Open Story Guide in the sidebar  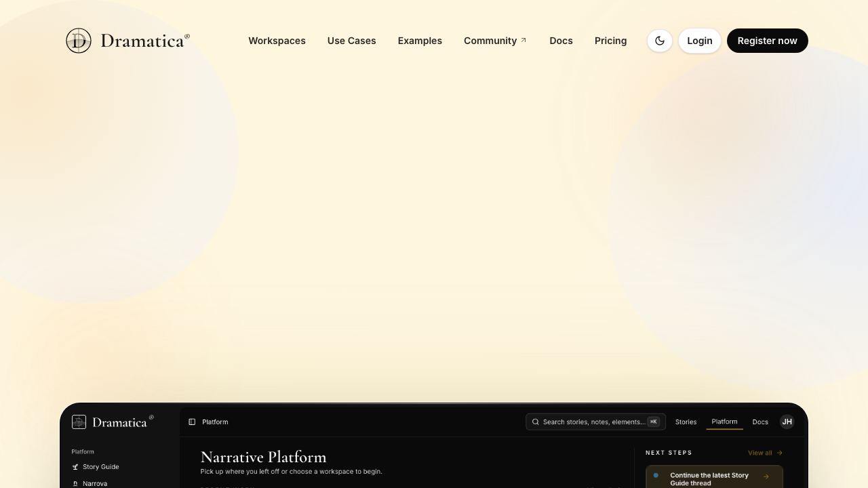[95, 467]
